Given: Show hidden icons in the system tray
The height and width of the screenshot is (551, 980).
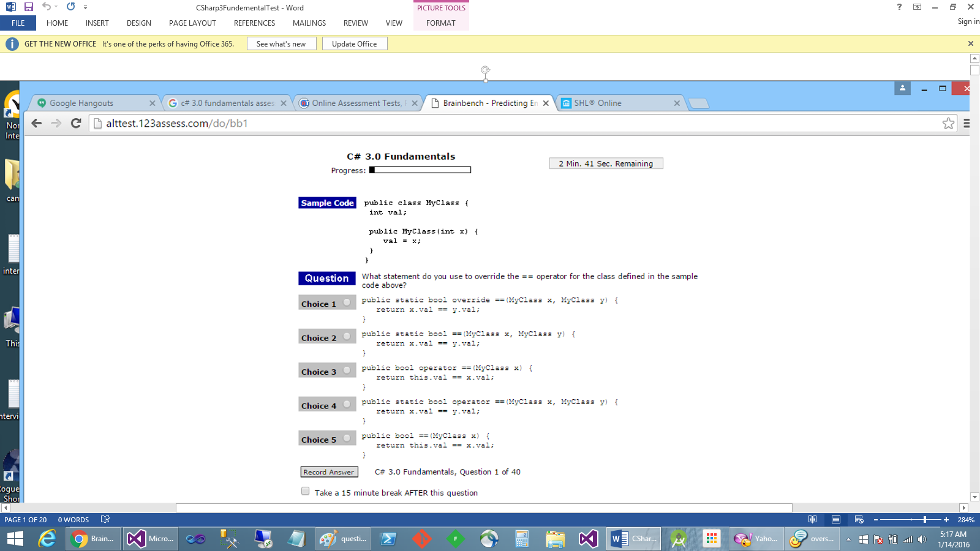Looking at the screenshot, I should pyautogui.click(x=848, y=539).
